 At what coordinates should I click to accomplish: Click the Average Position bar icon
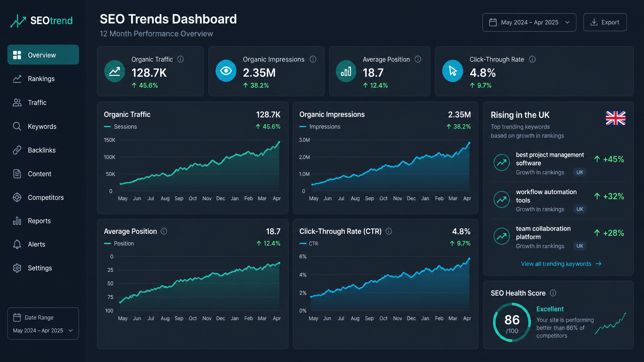[x=346, y=71]
